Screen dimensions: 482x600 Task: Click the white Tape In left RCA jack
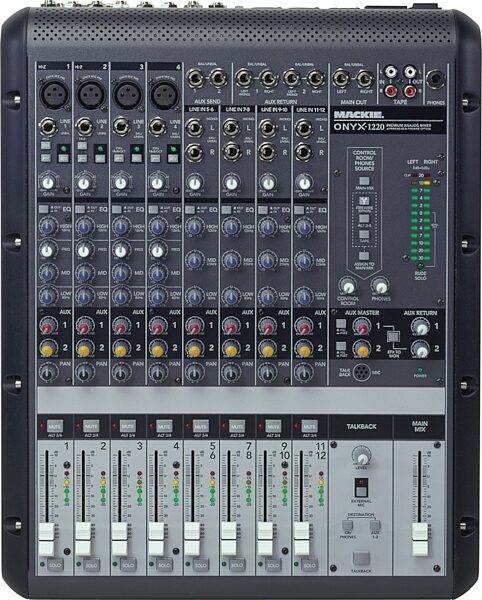pos(390,71)
